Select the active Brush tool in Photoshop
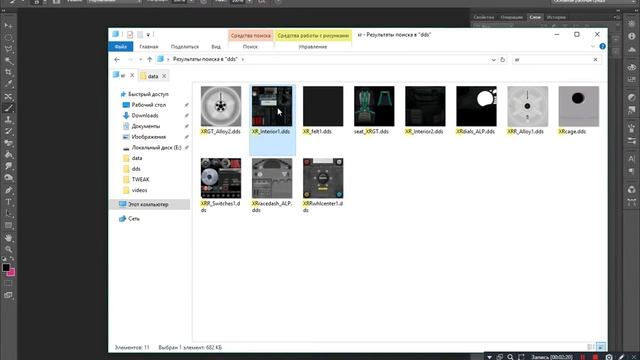 pos(8,108)
